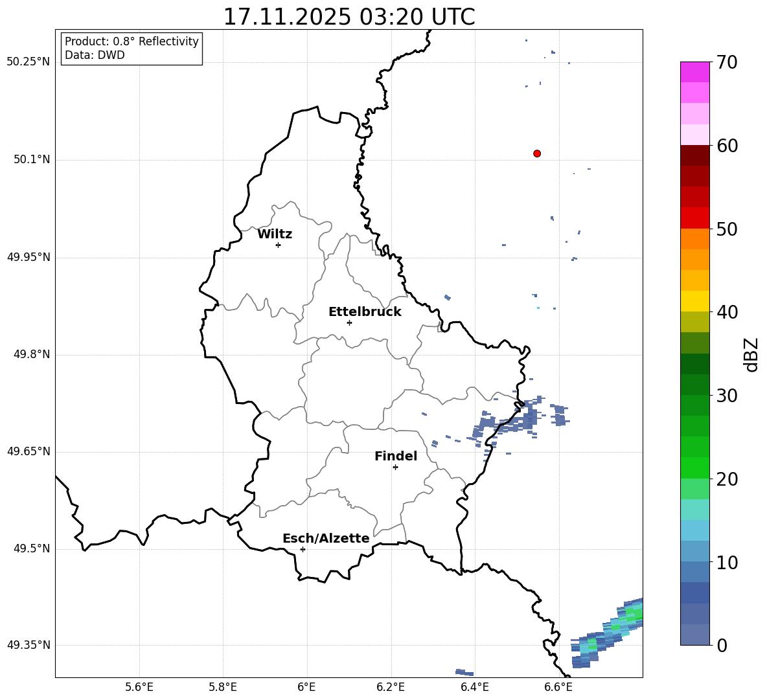Image resolution: width=767 pixels, height=700 pixels.
Task: Click the magenta top colorbar segment
Action: coord(695,72)
